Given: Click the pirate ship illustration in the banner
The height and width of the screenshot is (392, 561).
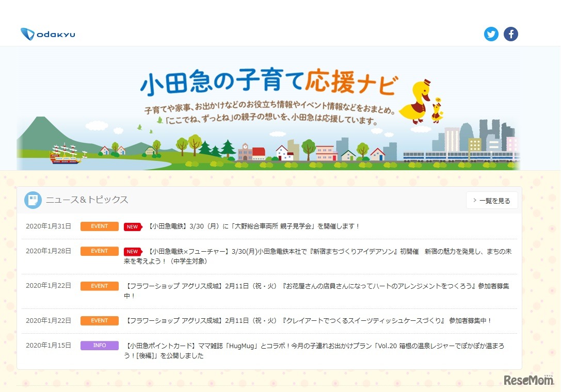Looking at the screenshot, I should pyautogui.click(x=67, y=154).
